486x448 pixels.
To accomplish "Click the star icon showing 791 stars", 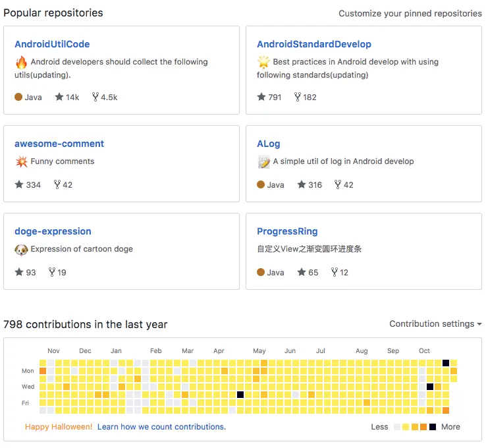I will coord(261,97).
